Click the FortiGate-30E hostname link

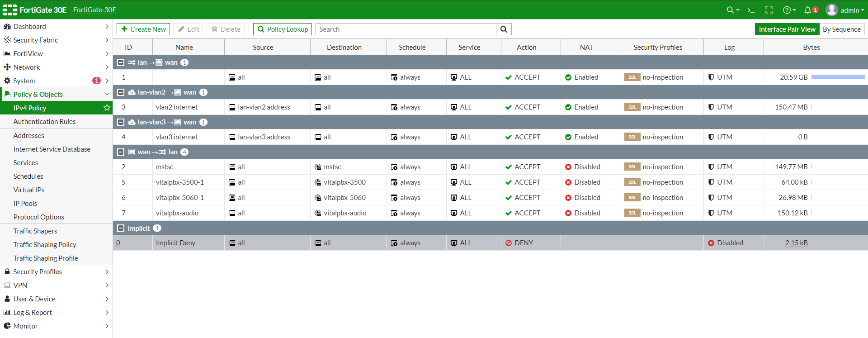(94, 10)
